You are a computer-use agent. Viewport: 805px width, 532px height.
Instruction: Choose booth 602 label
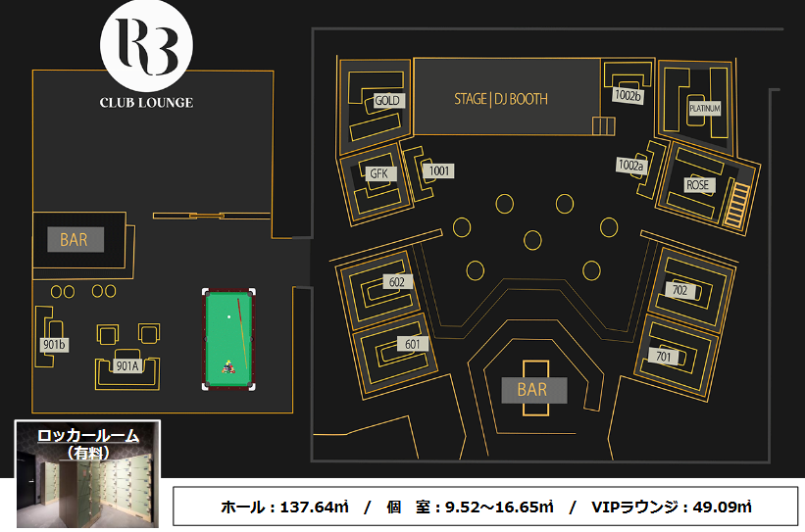[396, 282]
